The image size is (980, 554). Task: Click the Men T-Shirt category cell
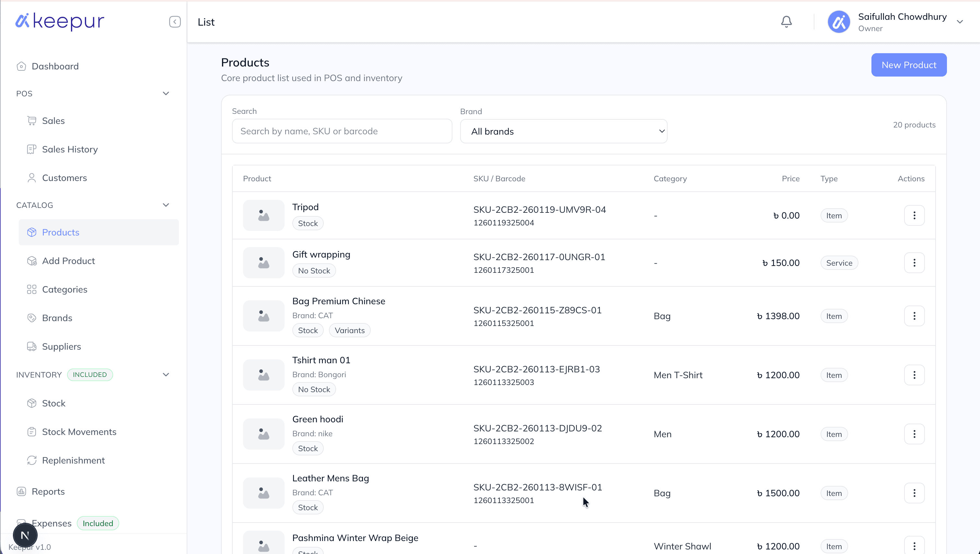pyautogui.click(x=678, y=375)
